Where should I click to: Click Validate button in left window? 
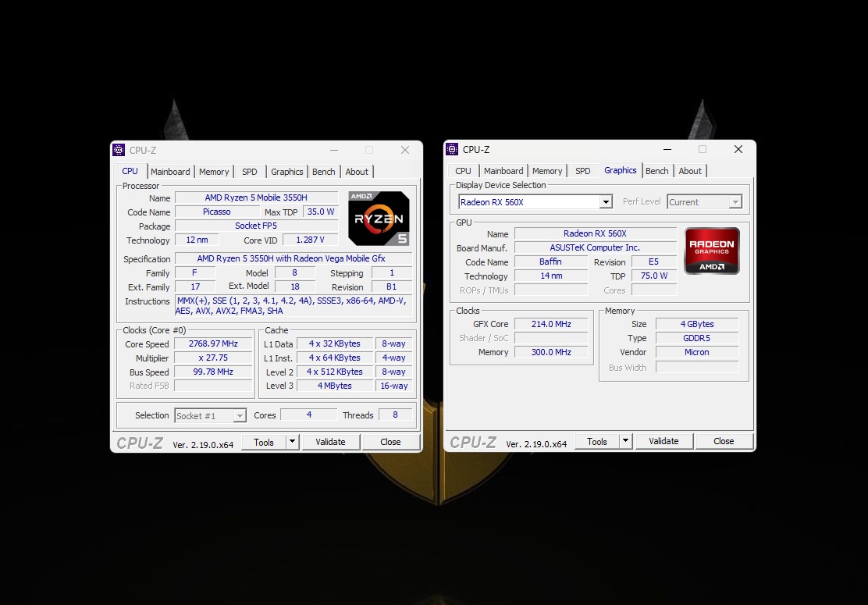pos(330,442)
